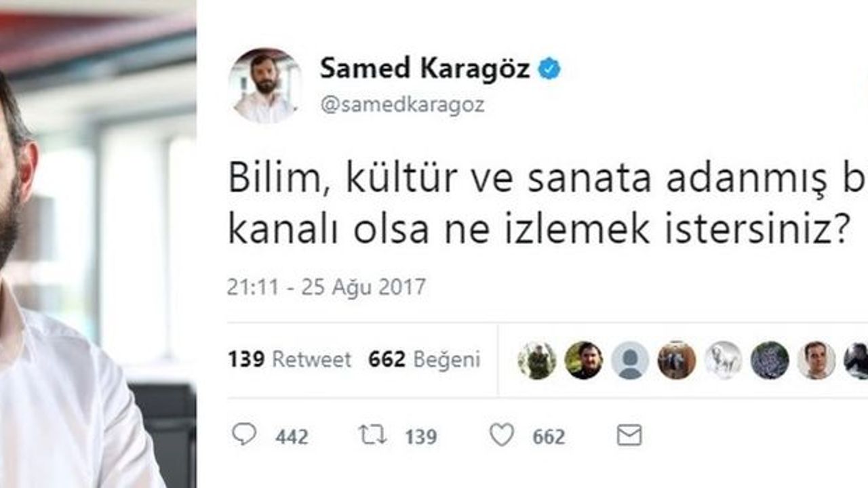
Task: Open the @samedkaragoz handle link
Action: coord(402,106)
